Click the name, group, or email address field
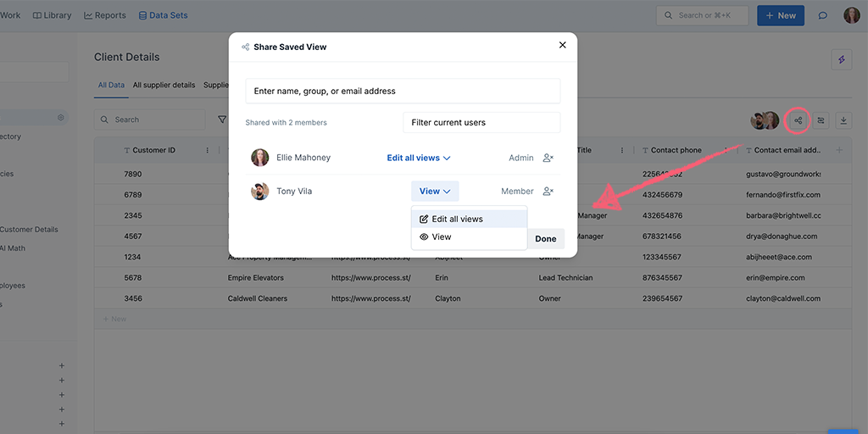Image resolution: width=868 pixels, height=434 pixels. [x=403, y=91]
